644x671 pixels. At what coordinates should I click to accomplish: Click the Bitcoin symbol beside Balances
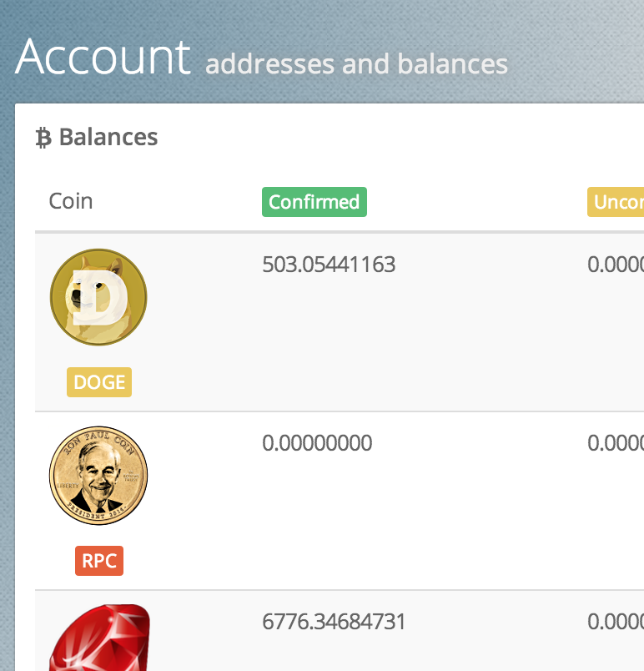point(43,138)
